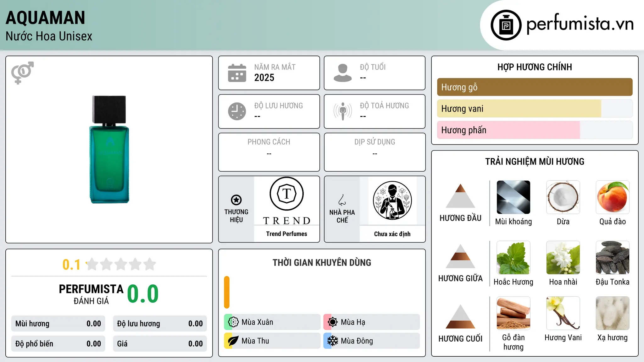Click the DỊP SỬ DỤNG occasion card
644x362 pixels.
pyautogui.click(x=375, y=152)
